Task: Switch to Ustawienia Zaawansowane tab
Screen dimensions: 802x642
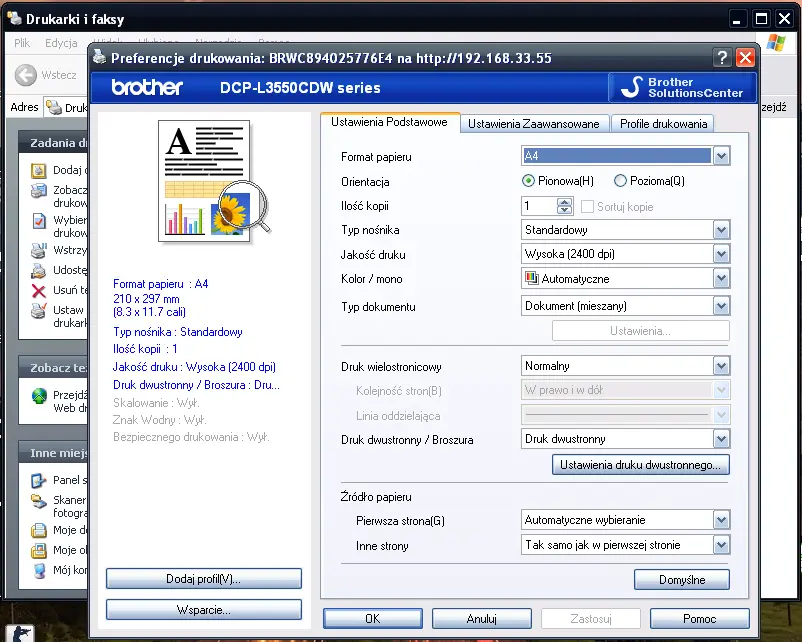Action: pos(534,124)
